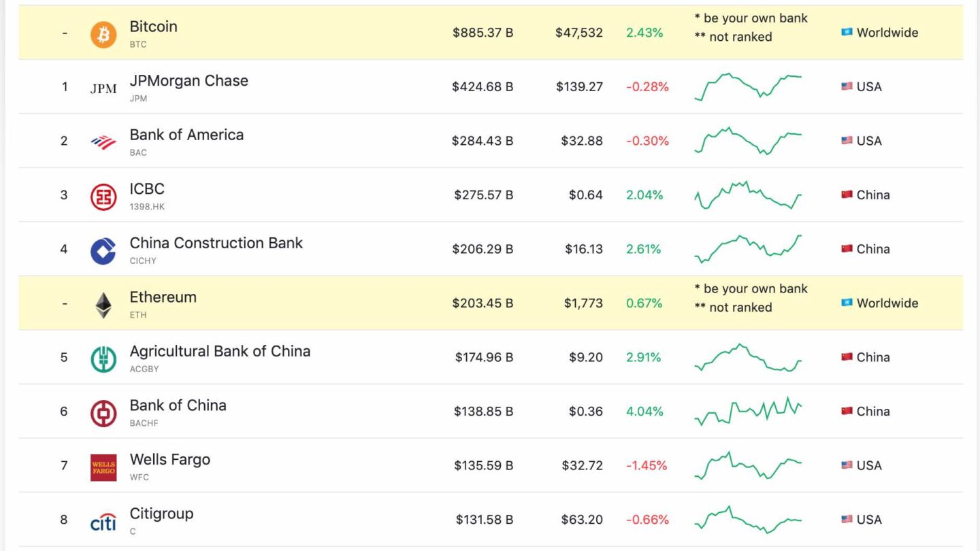Open the Citigroup link
980x551 pixels.
tap(161, 514)
